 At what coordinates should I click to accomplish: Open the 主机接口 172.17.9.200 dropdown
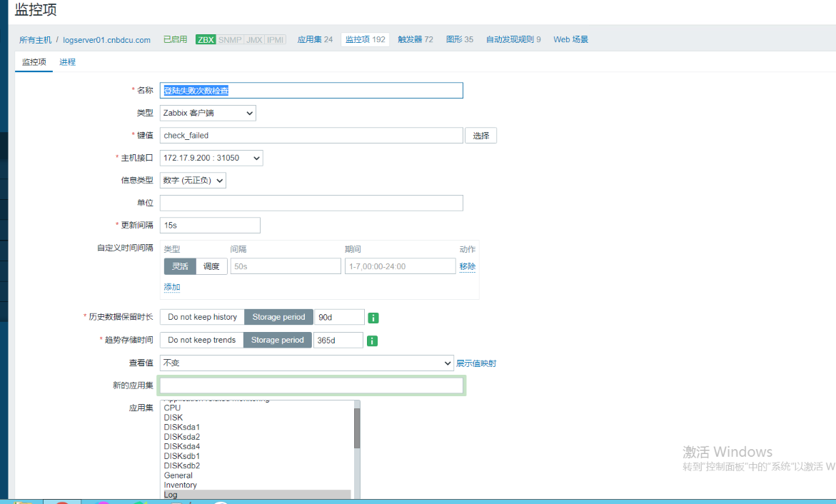tap(211, 158)
